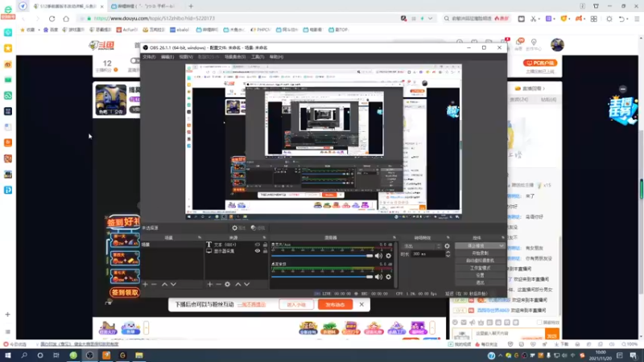Close the popup notification bar at bottom
Viewport: 644px width, 362px height.
[x=361, y=305]
